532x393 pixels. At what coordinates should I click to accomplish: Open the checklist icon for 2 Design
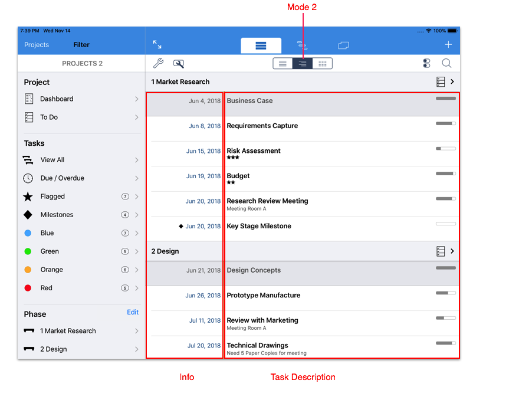click(x=440, y=251)
